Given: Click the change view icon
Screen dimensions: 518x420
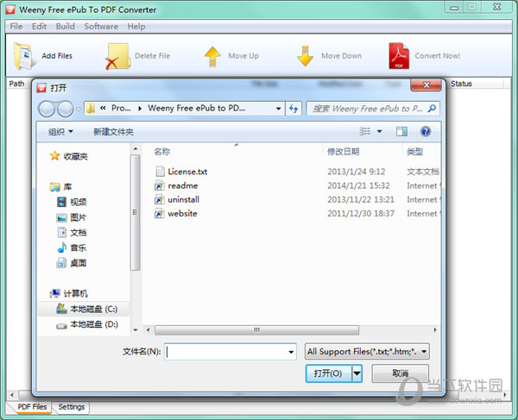Looking at the screenshot, I should point(364,131).
